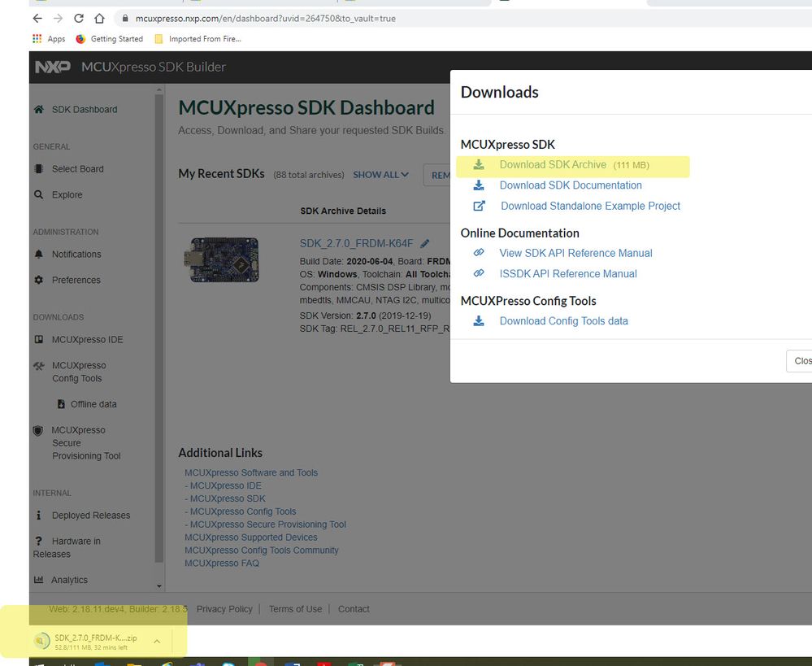Click the Deployed Releases info icon
The height and width of the screenshot is (666, 812).
click(38, 516)
